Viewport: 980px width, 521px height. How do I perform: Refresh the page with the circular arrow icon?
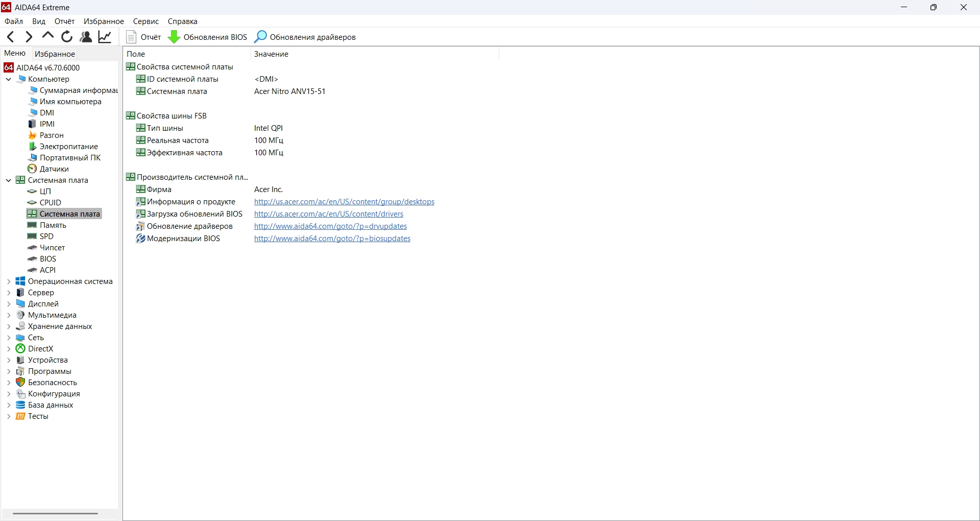click(67, 37)
